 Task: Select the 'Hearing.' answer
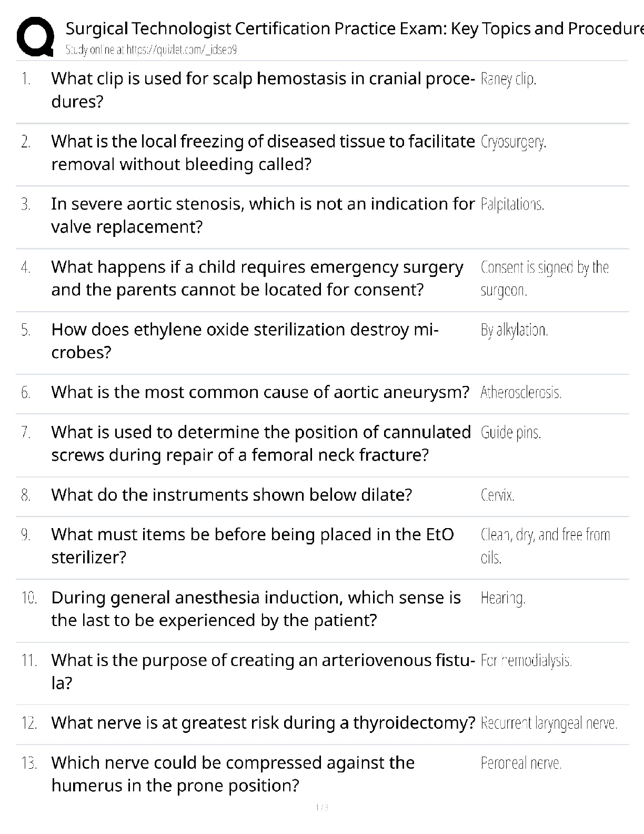pyautogui.click(x=503, y=598)
